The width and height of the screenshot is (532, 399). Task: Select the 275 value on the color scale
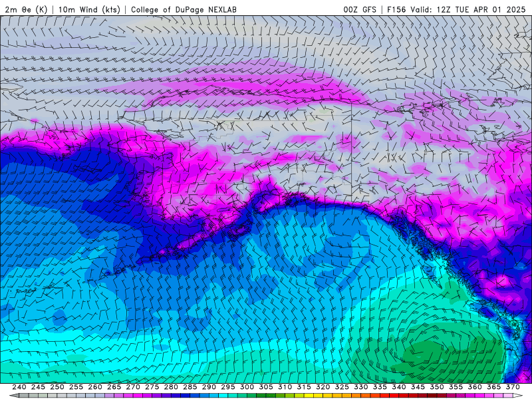tap(152, 387)
